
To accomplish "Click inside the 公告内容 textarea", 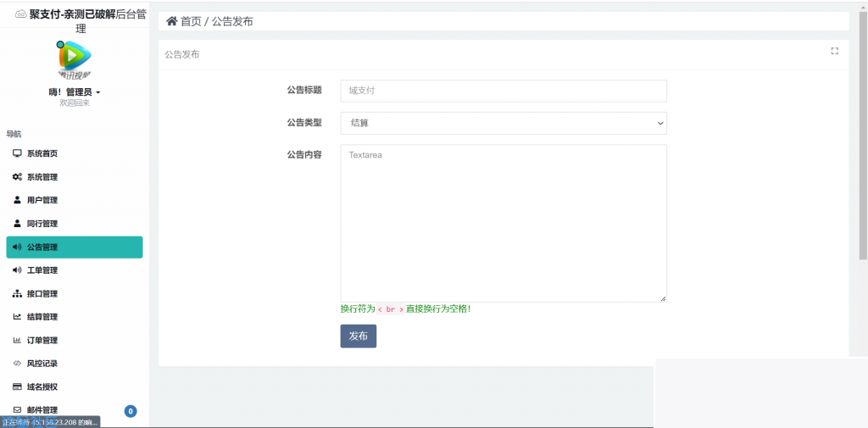I will [504, 223].
